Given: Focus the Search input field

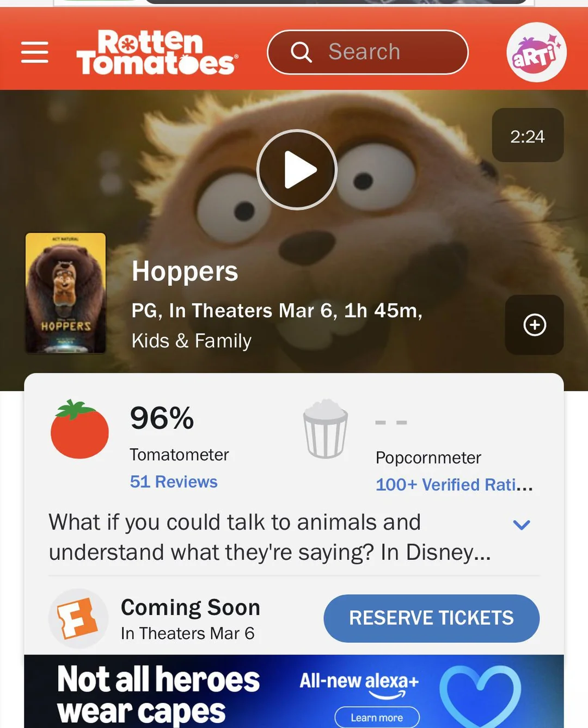Looking at the screenshot, I should click(367, 52).
